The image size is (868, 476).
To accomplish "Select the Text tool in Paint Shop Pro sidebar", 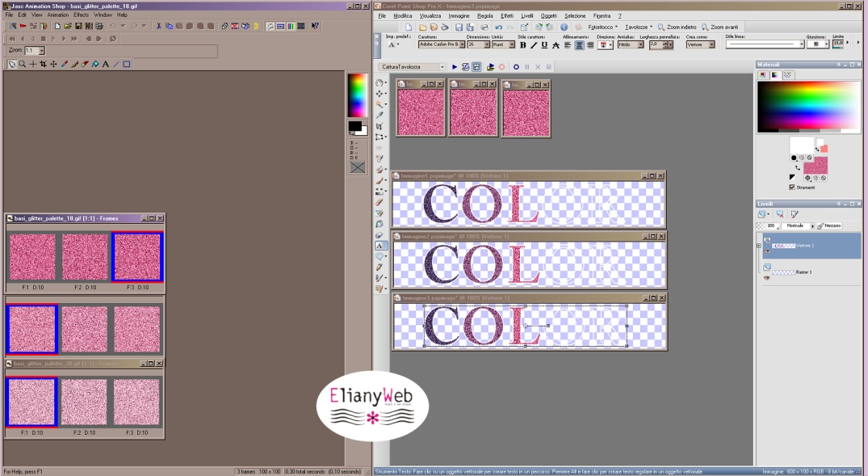I will 379,246.
